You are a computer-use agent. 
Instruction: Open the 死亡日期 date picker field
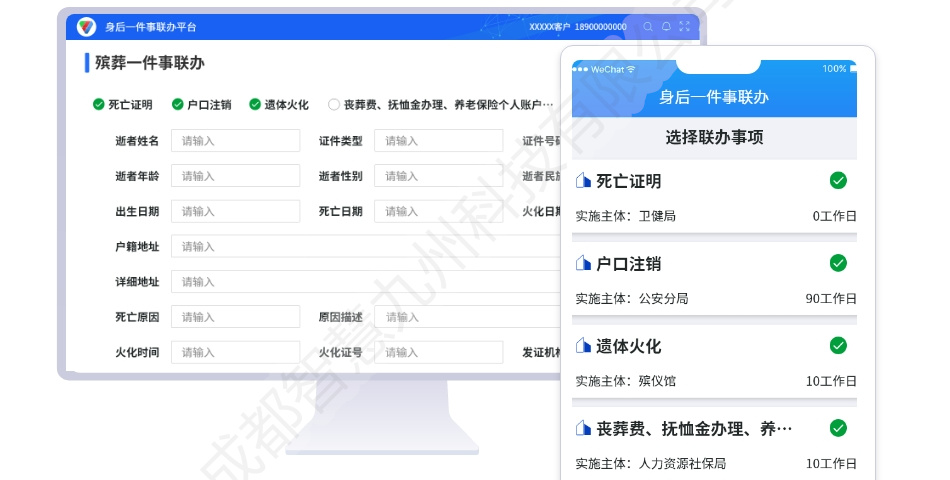[x=438, y=211]
